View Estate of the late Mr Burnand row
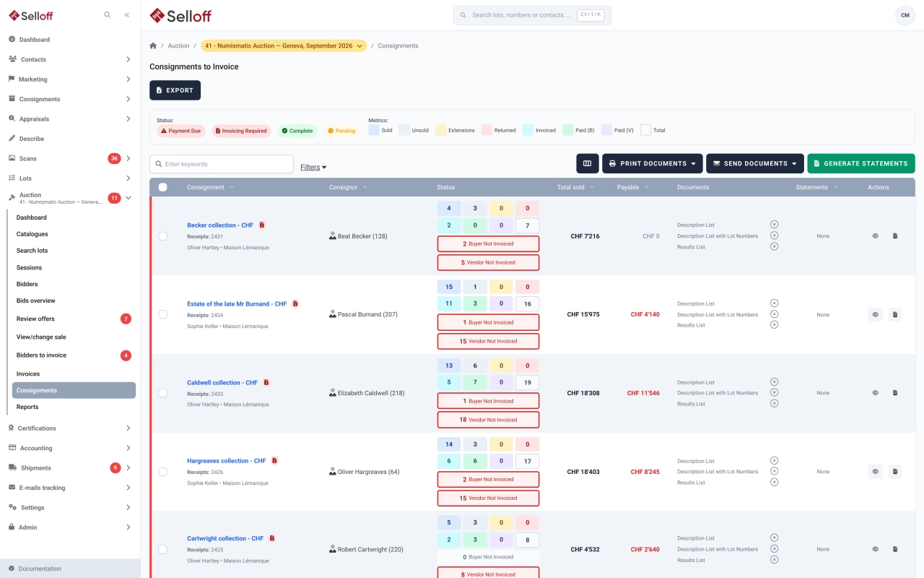The height and width of the screenshot is (578, 924). 875,314
